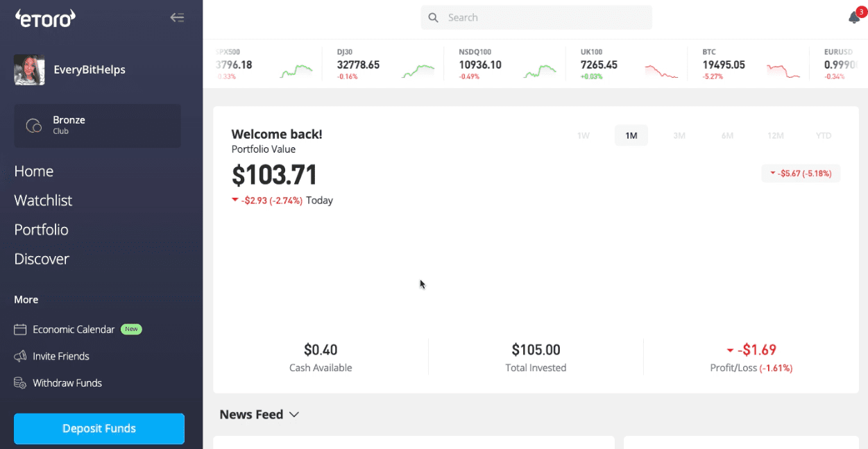Image resolution: width=868 pixels, height=449 pixels.
Task: Select the 6M time range
Action: 727,135
